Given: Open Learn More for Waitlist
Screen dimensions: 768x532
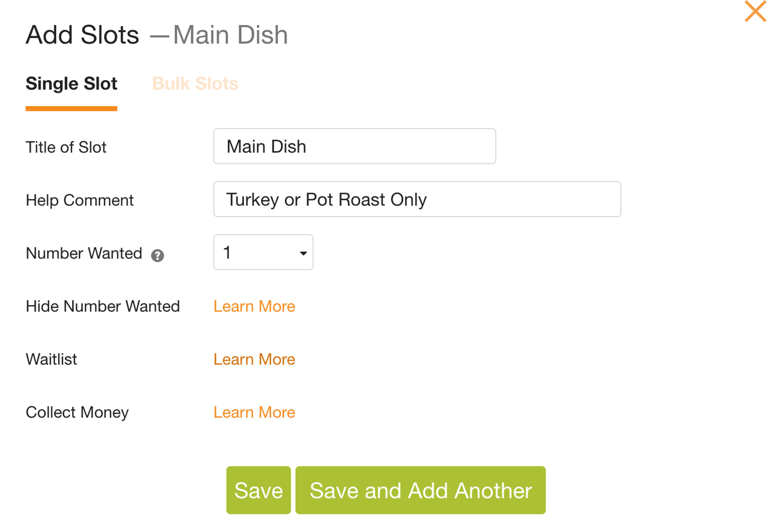Looking at the screenshot, I should 254,359.
